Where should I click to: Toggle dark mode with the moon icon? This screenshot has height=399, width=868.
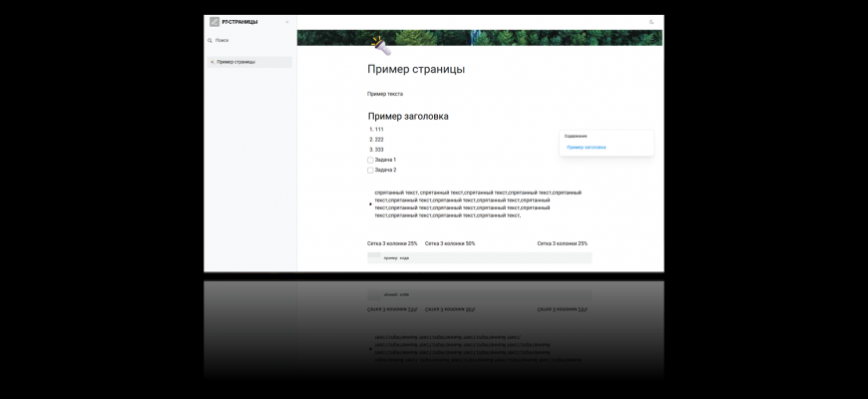(x=651, y=22)
